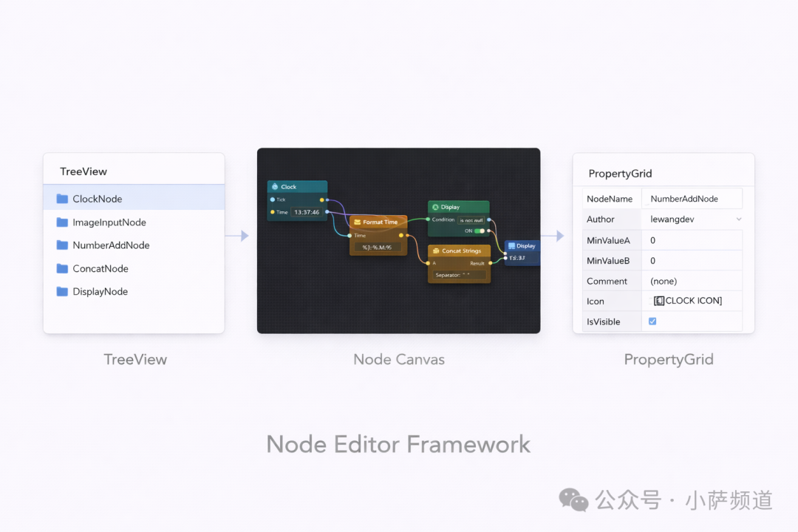
Task: Select the green Display node title
Action: [451, 207]
